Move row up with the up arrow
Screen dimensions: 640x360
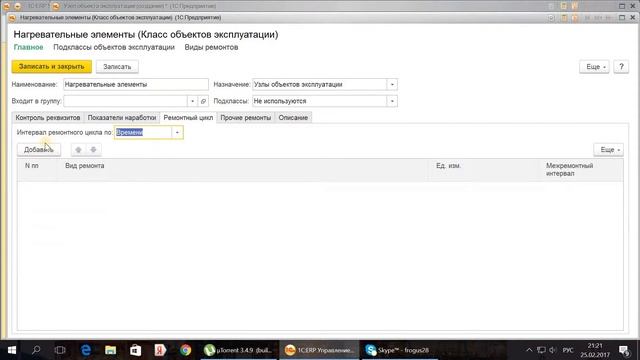tap(78, 150)
